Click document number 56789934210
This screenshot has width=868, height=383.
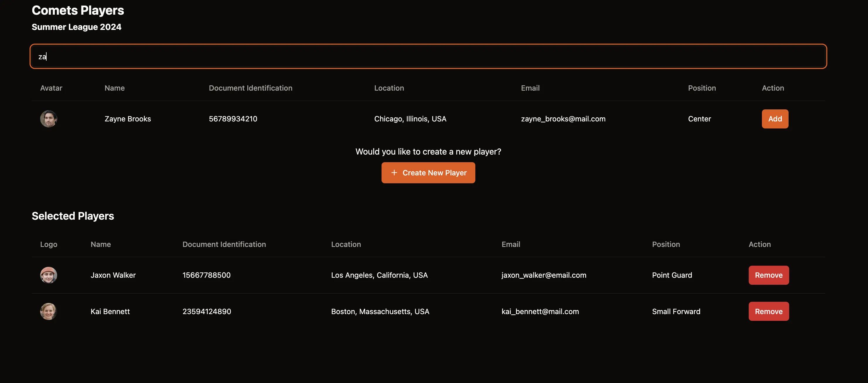click(233, 119)
